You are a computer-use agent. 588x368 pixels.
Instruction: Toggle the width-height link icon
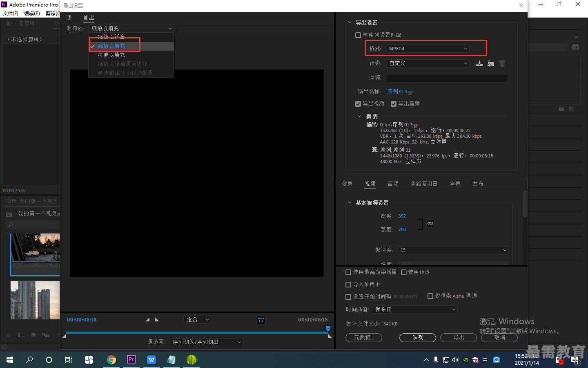pos(430,223)
